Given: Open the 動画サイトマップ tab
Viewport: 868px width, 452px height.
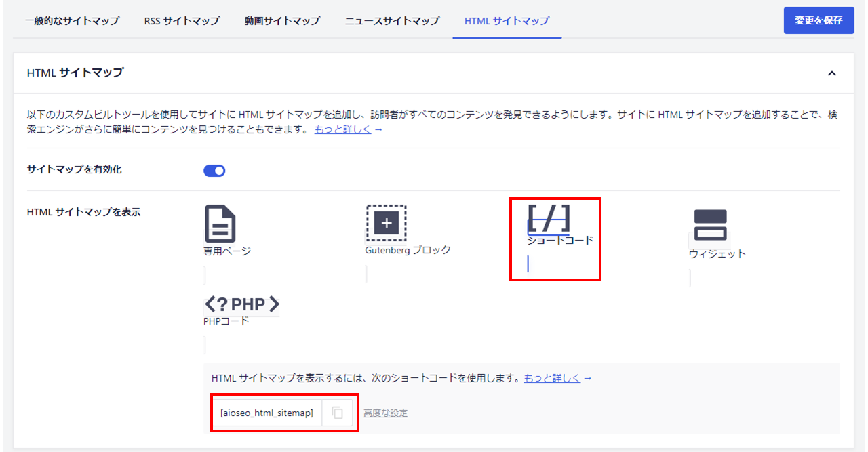Looking at the screenshot, I should click(x=282, y=21).
